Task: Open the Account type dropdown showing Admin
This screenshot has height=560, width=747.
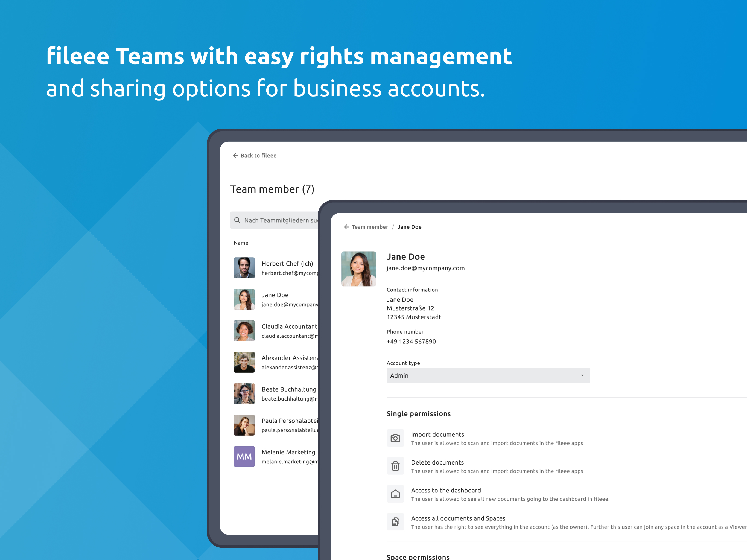Action: tap(488, 376)
